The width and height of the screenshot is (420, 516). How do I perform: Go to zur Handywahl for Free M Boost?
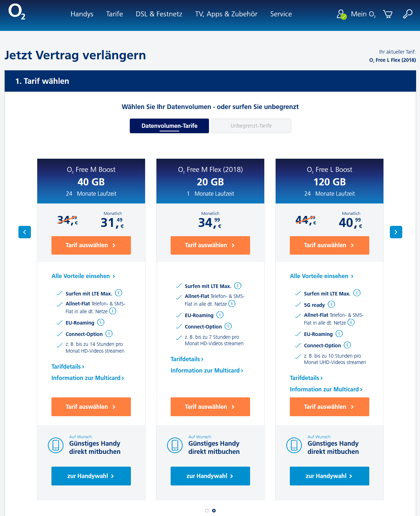pos(91,476)
